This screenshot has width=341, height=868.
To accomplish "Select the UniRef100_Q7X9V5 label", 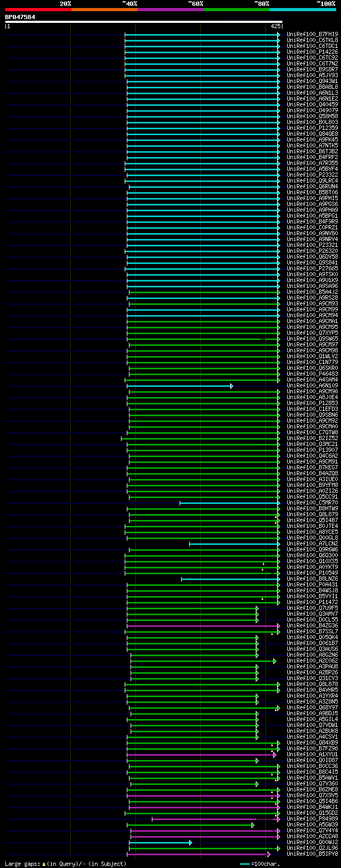I will [x=312, y=795].
